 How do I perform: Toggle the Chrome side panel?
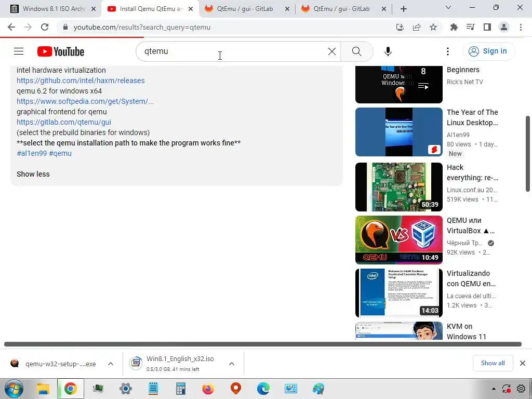point(487,27)
